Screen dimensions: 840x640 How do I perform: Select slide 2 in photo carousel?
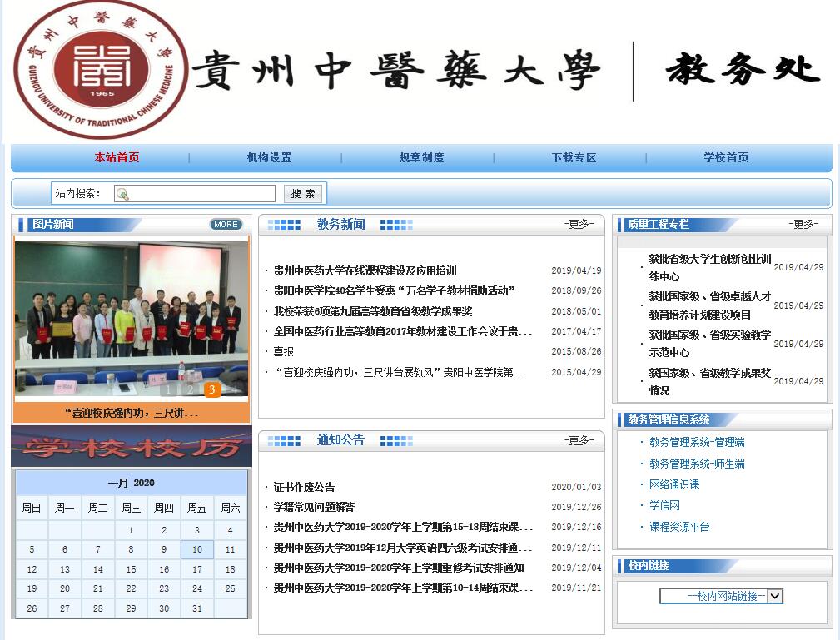pyautogui.click(x=190, y=389)
